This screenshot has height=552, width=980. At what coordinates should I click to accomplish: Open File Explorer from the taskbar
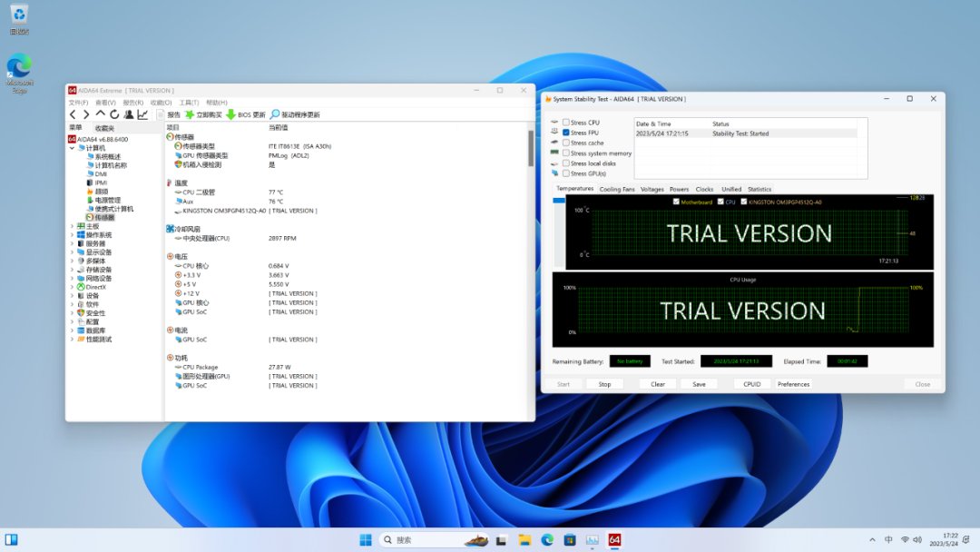click(x=524, y=539)
